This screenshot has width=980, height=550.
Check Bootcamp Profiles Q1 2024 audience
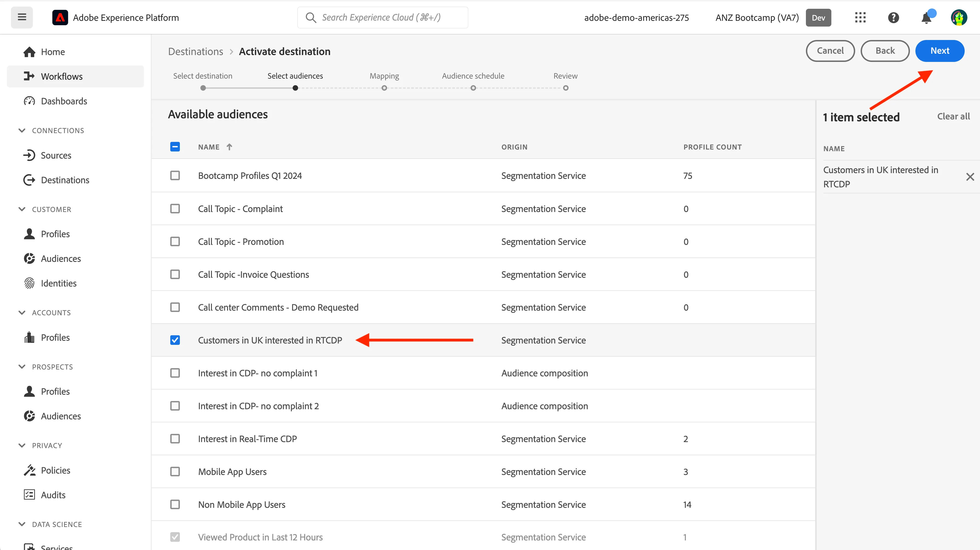click(x=175, y=176)
